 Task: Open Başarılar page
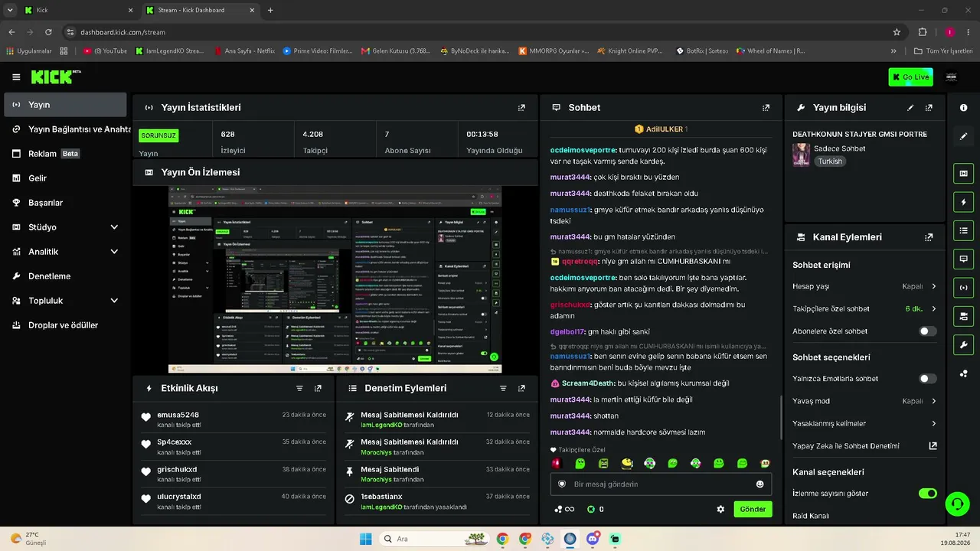click(x=65, y=203)
